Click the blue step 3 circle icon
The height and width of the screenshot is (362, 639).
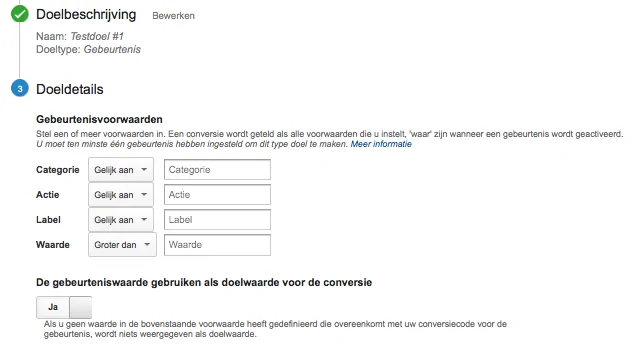(x=20, y=88)
